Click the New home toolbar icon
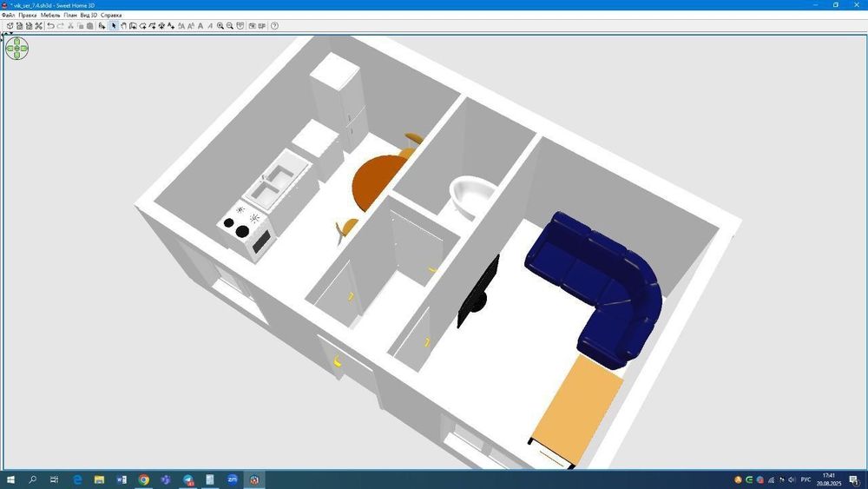Image resolution: width=868 pixels, height=489 pixels. [x=10, y=26]
